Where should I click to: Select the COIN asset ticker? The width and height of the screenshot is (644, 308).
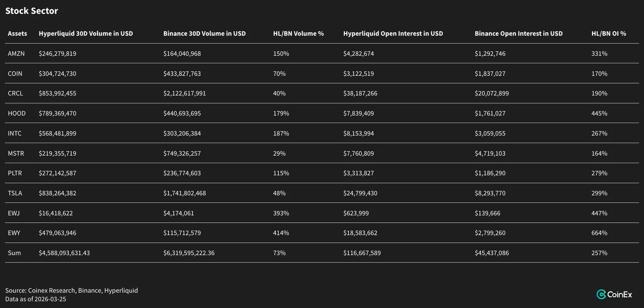click(x=15, y=74)
